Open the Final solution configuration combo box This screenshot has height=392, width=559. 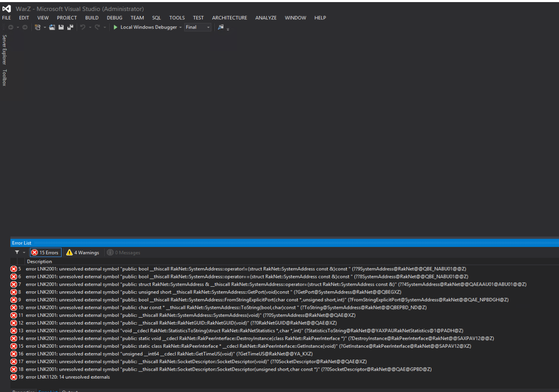[x=198, y=27]
